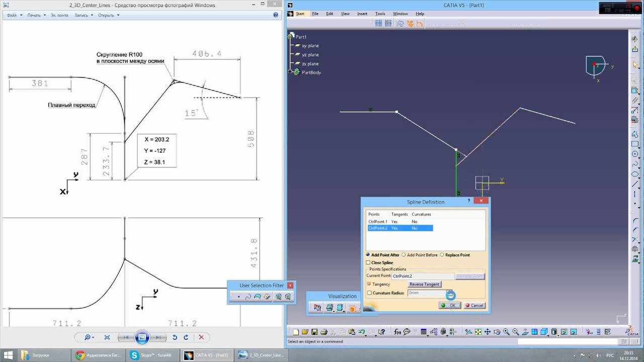644x362 pixels.
Task: Open the File menu in CATIA
Action: 315,14
